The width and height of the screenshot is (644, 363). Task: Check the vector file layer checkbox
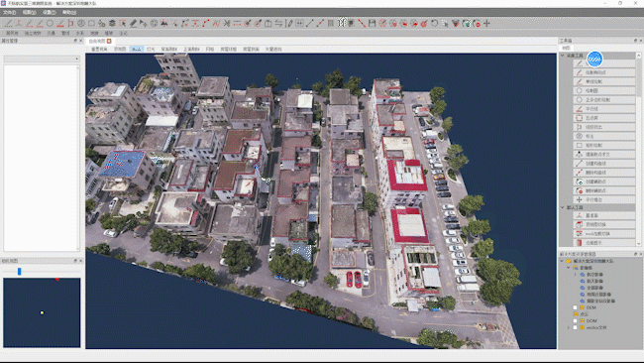coord(575,327)
